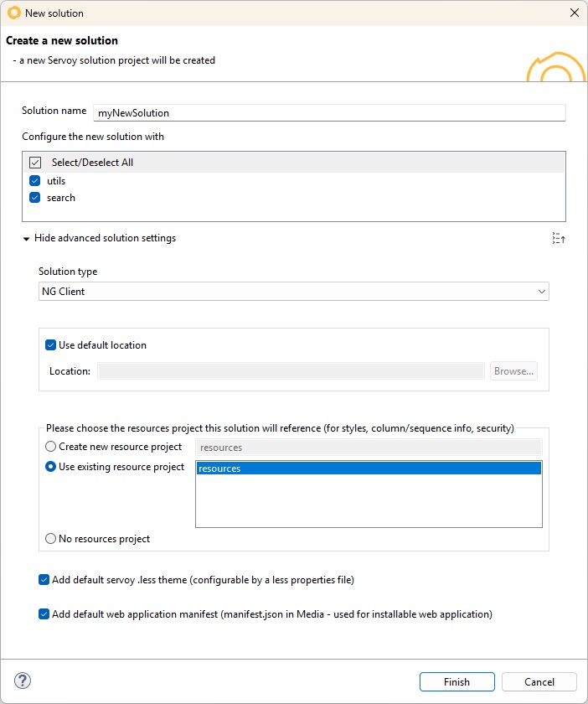Disable Use default location checkbox
The width and height of the screenshot is (588, 704).
[51, 344]
